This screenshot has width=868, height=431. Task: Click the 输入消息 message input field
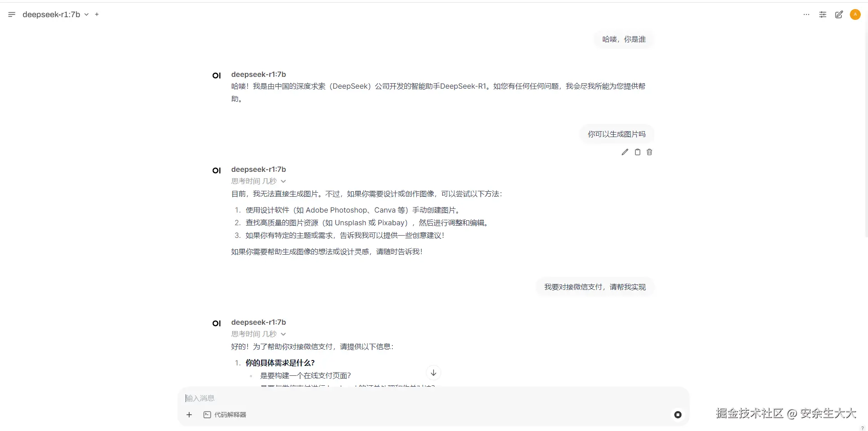(x=317, y=398)
